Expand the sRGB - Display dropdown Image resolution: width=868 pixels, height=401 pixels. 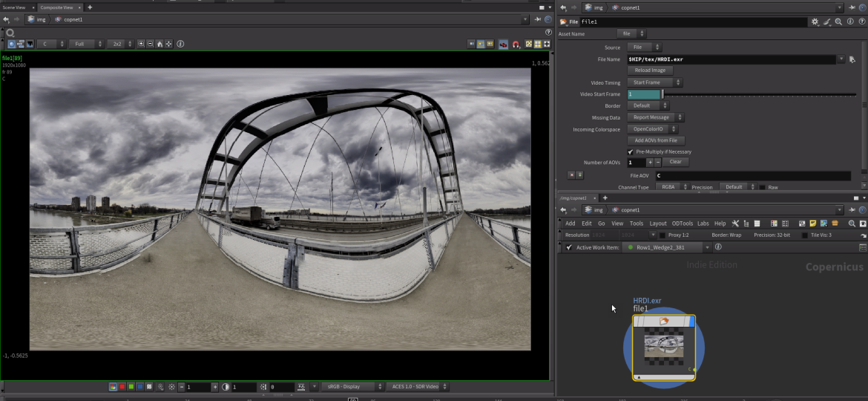(351, 387)
